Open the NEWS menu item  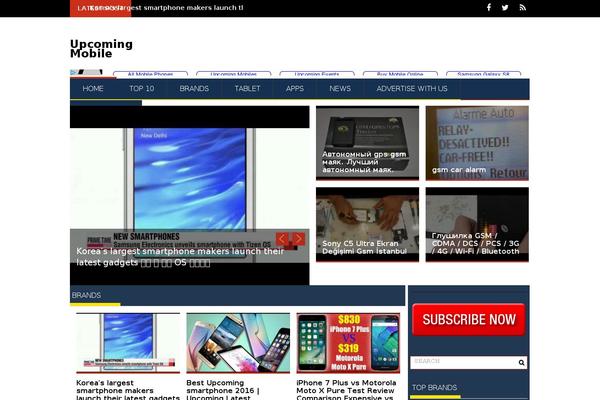pyautogui.click(x=340, y=88)
